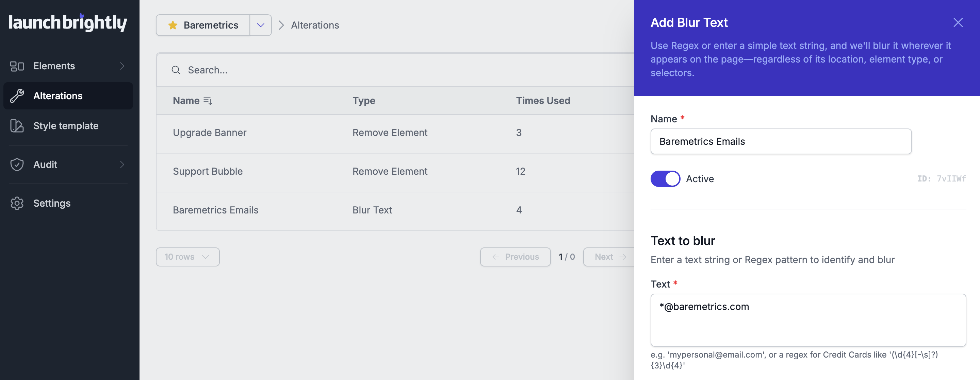The width and height of the screenshot is (980, 380).
Task: Click the Alterations breadcrumb
Action: click(x=315, y=25)
